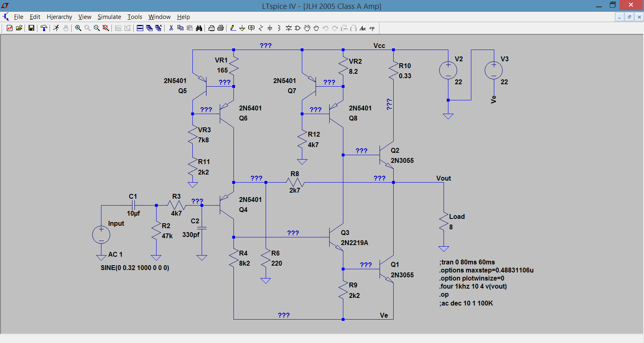Print the schematic with printer icon

point(221,28)
